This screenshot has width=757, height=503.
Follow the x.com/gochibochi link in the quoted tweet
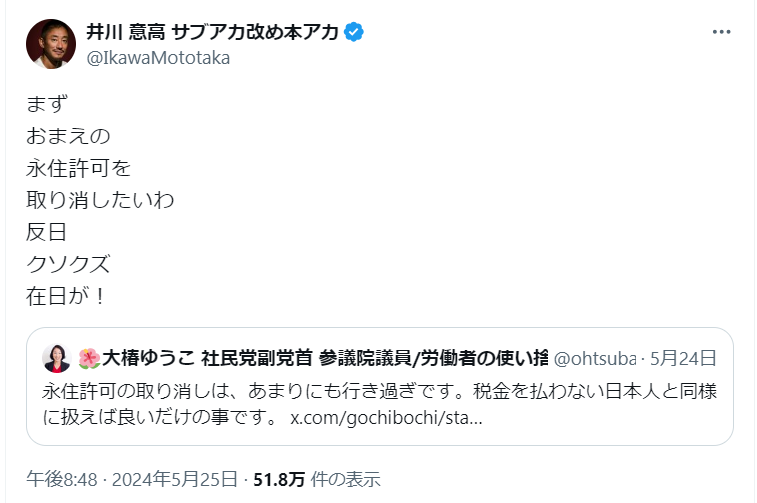click(x=386, y=414)
